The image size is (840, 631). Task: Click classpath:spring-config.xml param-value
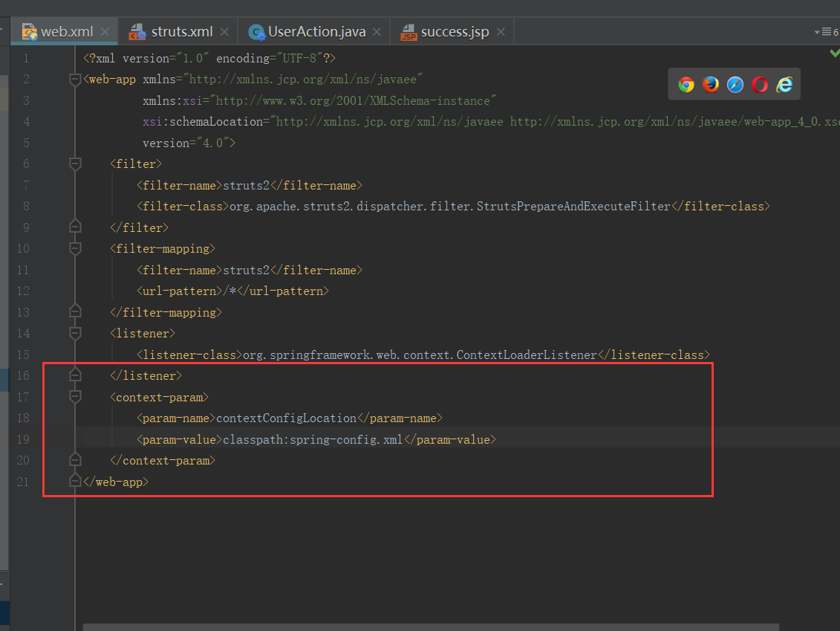pos(313,439)
